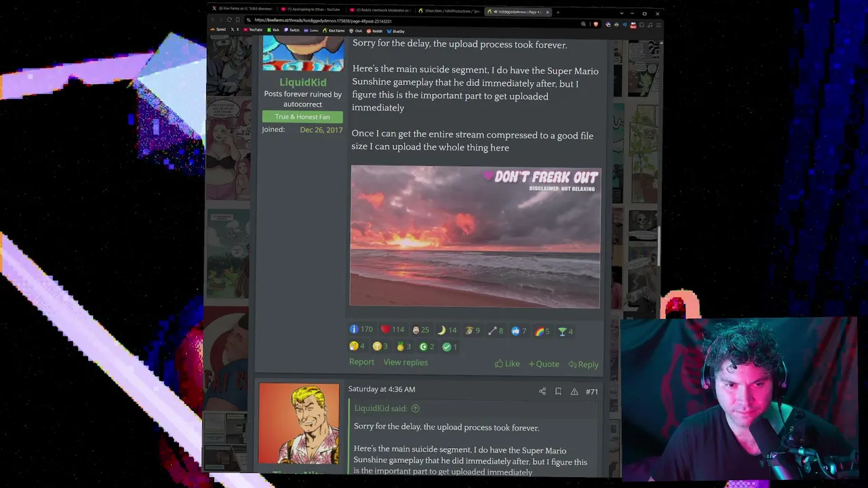Switch to the Ethan Klein h3h3Productions tab
Viewport: 868px width, 488px height.
449,9
